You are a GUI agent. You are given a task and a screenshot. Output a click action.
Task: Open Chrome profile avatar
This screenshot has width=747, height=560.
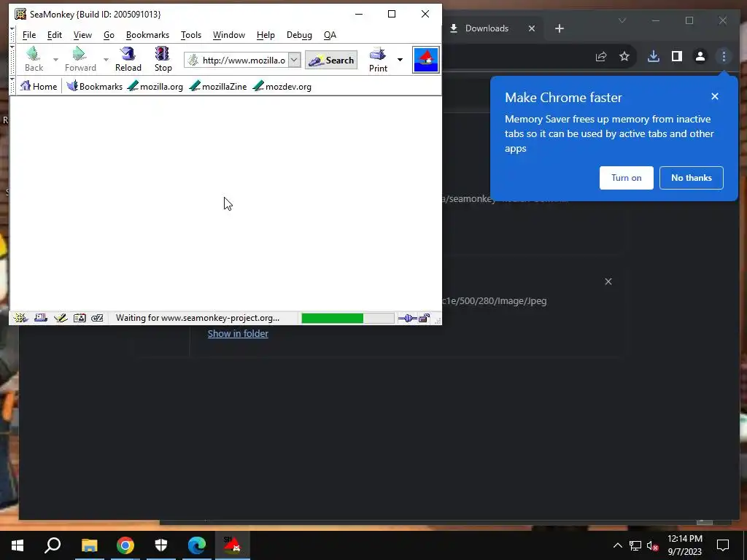(x=700, y=56)
